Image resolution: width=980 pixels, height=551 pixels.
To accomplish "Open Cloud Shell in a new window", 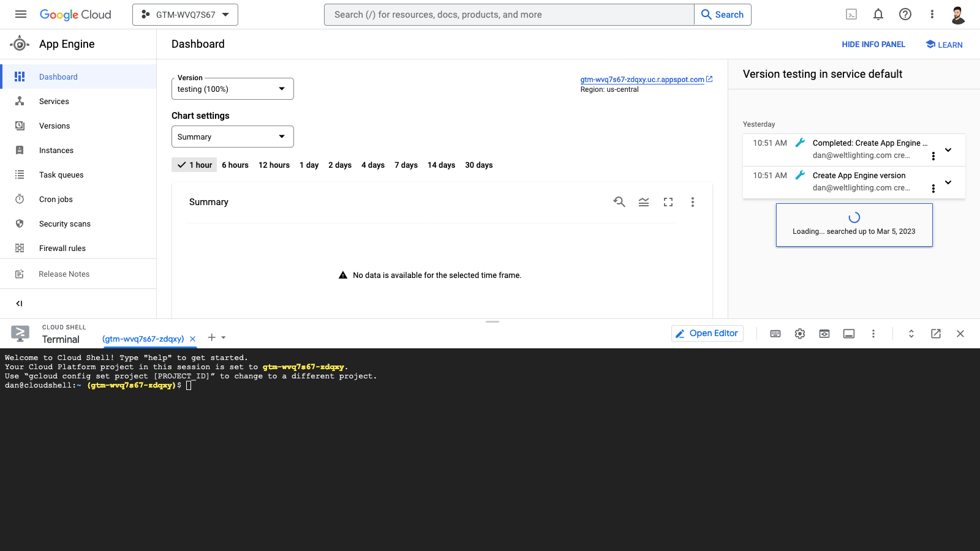I will coord(936,334).
